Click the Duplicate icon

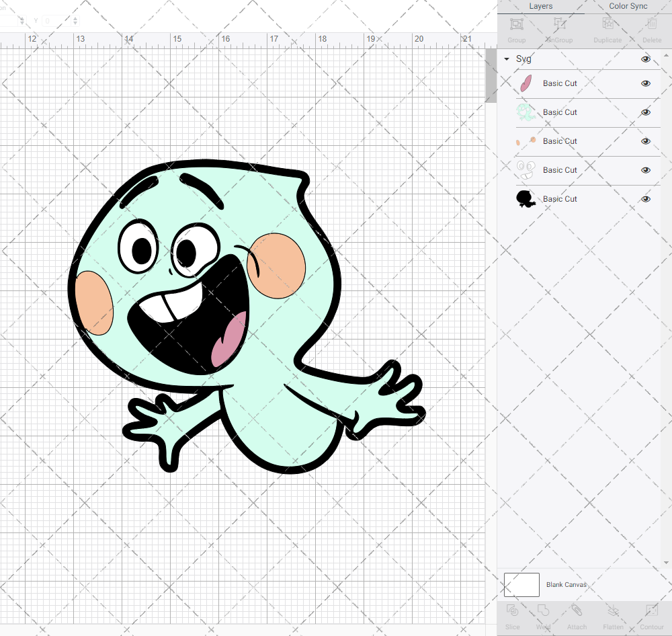tap(607, 24)
